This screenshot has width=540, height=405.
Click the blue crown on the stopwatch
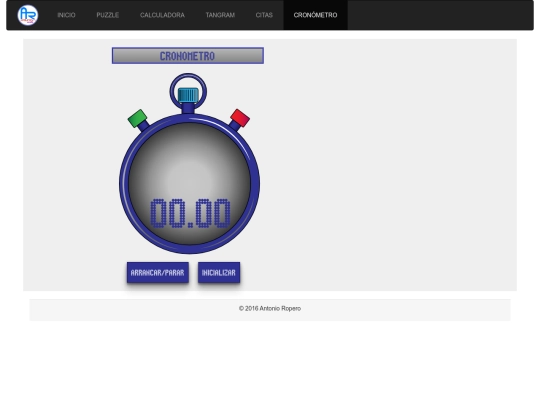point(188,95)
